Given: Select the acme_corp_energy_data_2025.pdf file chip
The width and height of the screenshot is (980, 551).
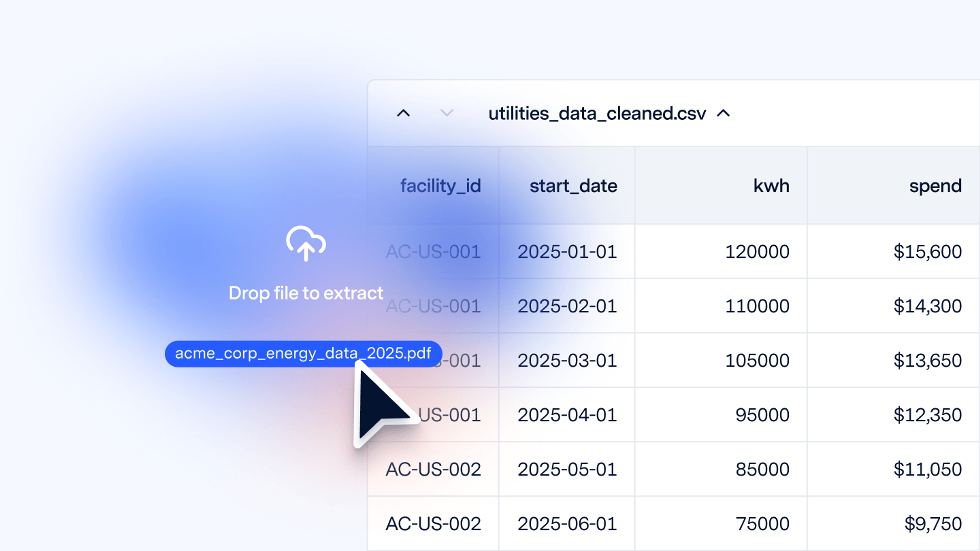Looking at the screenshot, I should [303, 354].
